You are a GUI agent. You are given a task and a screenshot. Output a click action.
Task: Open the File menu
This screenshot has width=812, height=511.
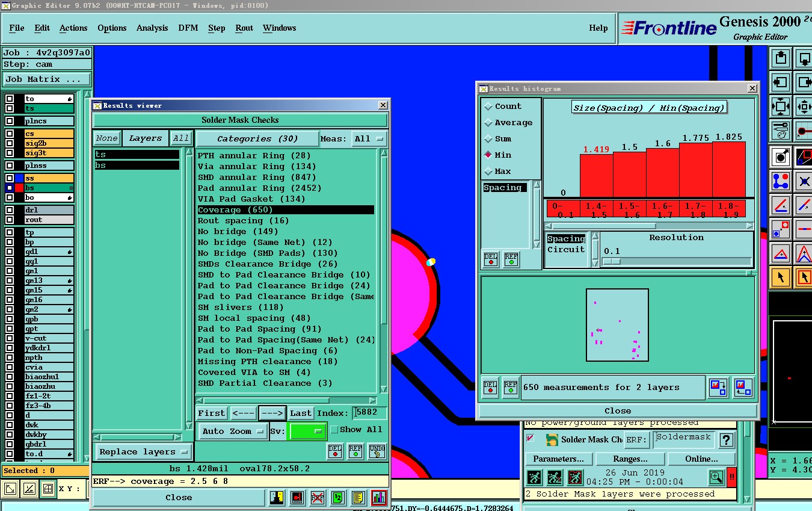tap(17, 28)
